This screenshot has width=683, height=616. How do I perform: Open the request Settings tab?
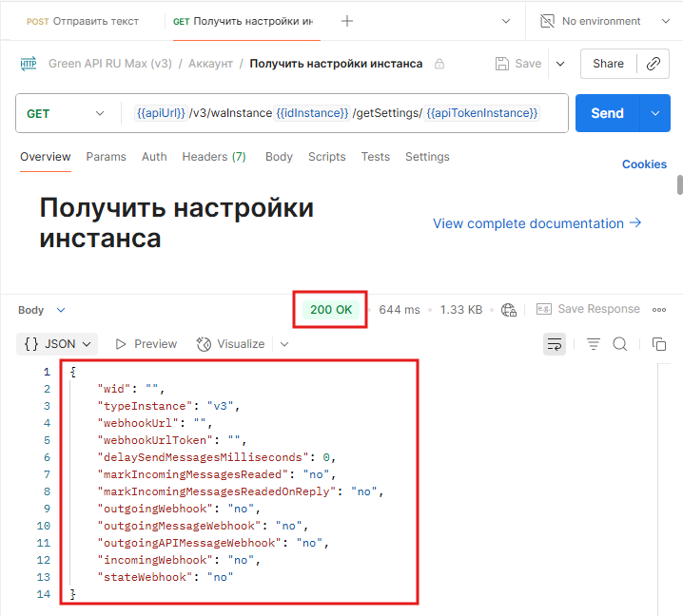427,157
